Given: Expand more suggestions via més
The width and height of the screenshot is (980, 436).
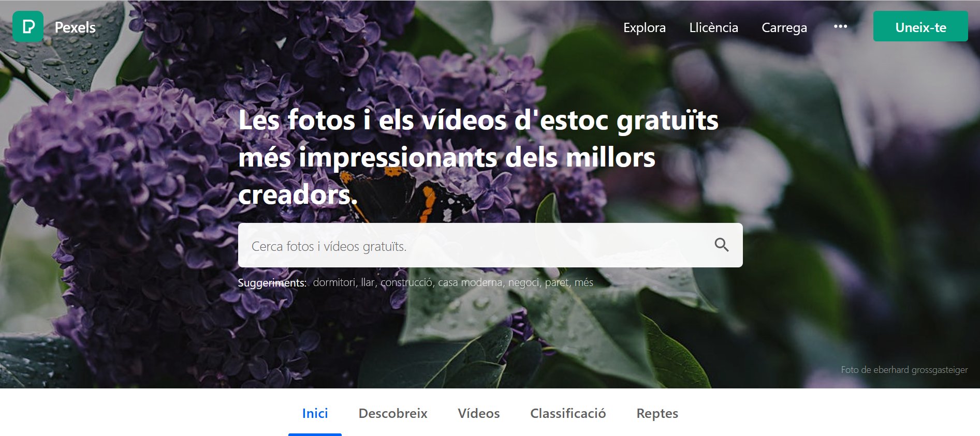Looking at the screenshot, I should pos(583,282).
